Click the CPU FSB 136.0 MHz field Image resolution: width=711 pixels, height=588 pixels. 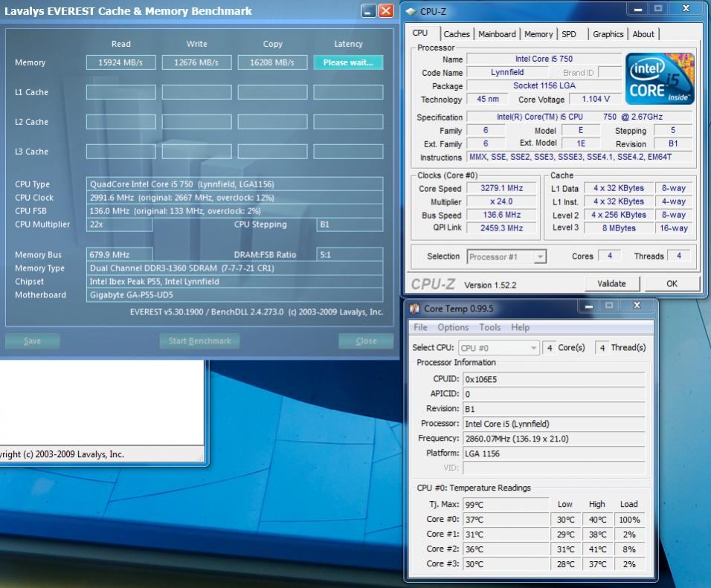(234, 211)
